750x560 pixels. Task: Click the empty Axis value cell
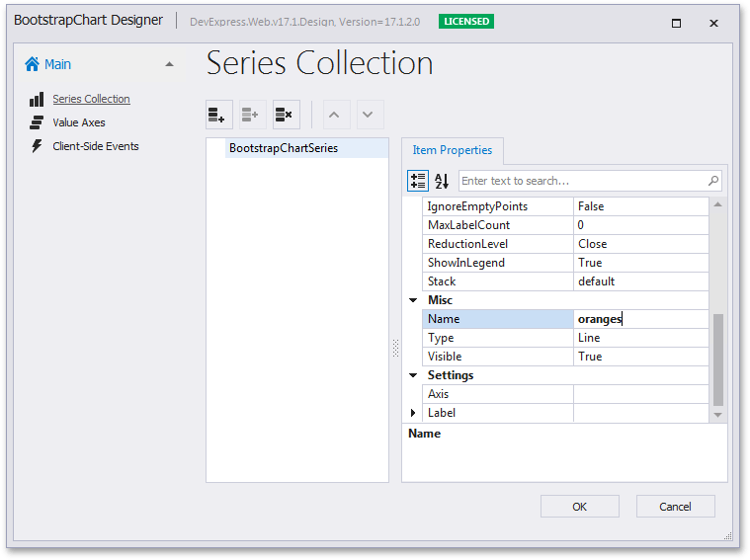(640, 394)
